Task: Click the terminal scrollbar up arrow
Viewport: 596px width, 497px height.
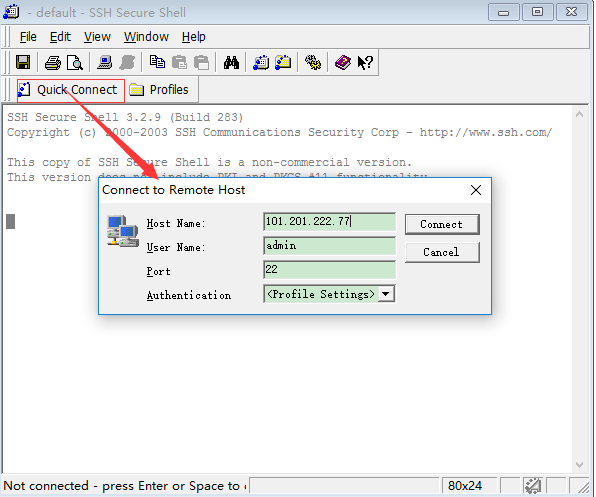Action: click(x=579, y=114)
